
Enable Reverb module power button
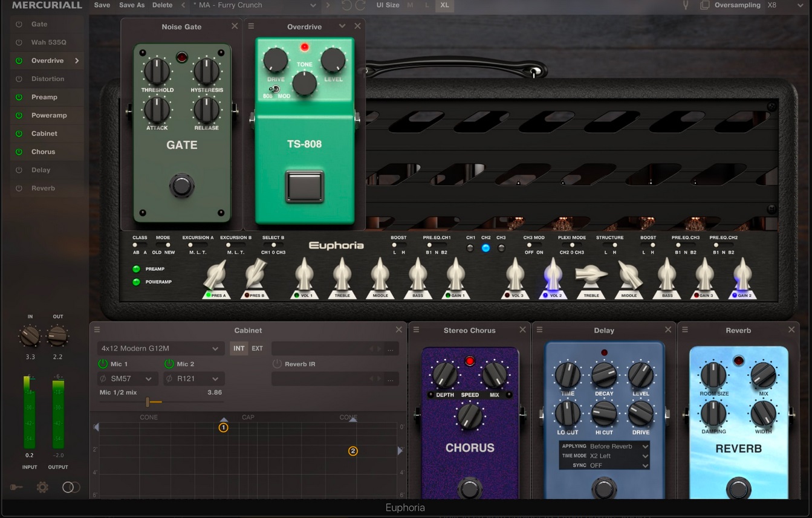19,188
